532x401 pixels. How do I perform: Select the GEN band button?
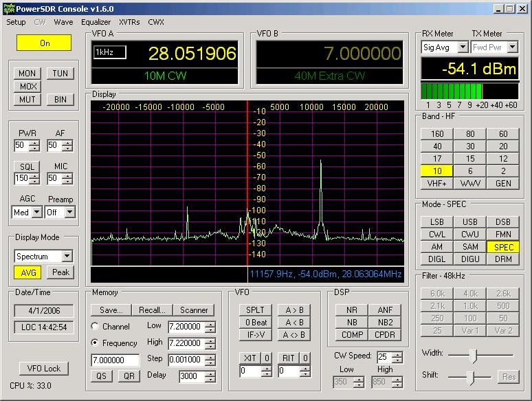point(503,184)
